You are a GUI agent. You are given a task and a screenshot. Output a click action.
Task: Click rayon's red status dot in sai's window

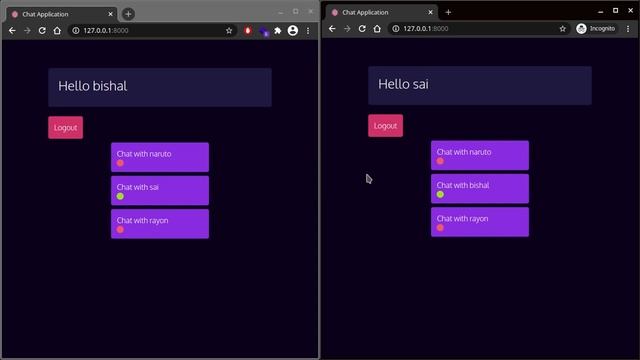[x=440, y=228]
